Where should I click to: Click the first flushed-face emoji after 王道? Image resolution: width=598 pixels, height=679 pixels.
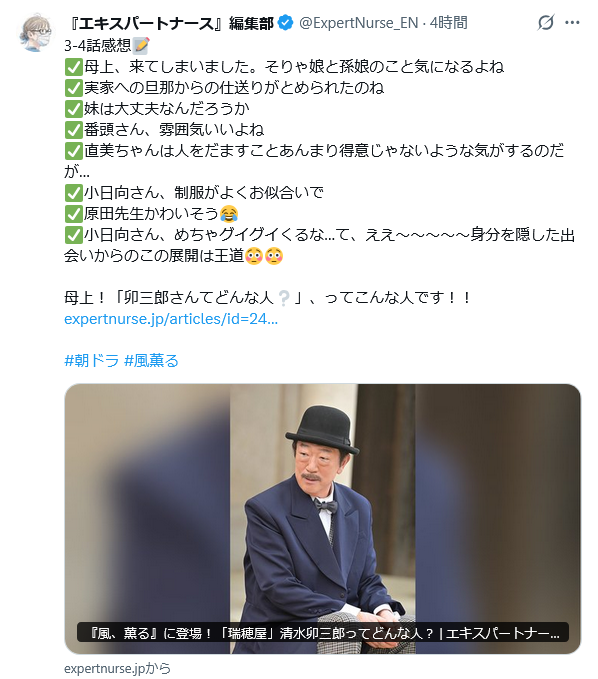254,256
